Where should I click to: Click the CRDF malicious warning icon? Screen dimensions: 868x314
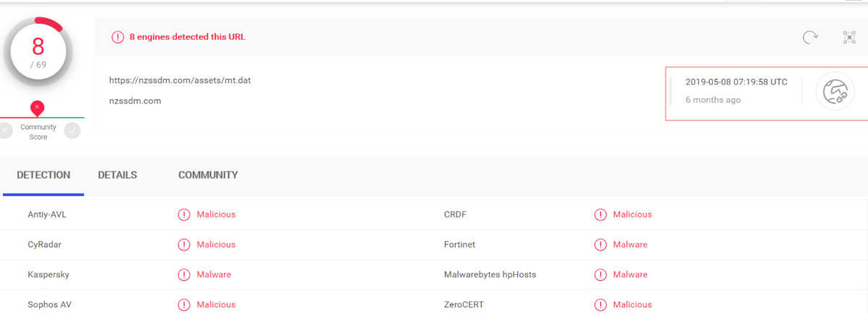(x=600, y=214)
